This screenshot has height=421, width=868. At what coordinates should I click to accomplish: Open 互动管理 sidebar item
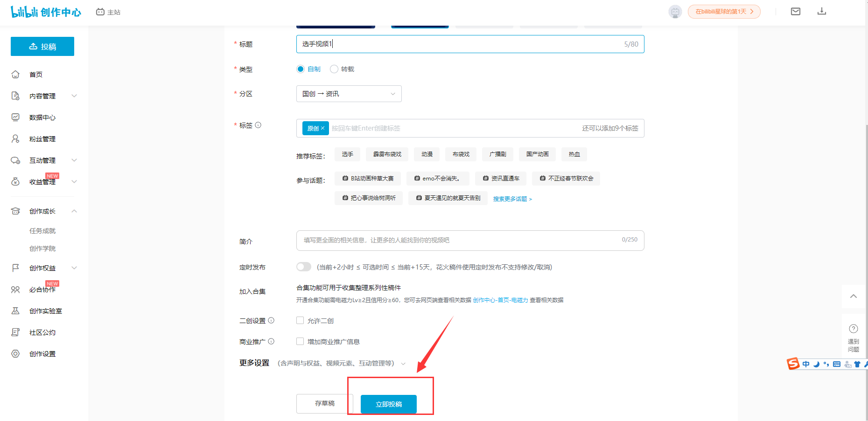point(42,160)
